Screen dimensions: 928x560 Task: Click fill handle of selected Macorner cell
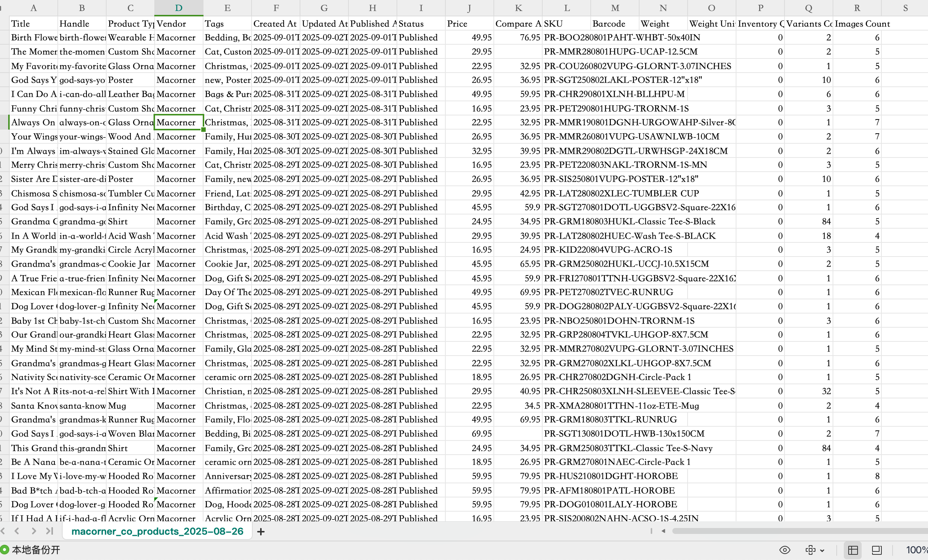[x=203, y=130]
